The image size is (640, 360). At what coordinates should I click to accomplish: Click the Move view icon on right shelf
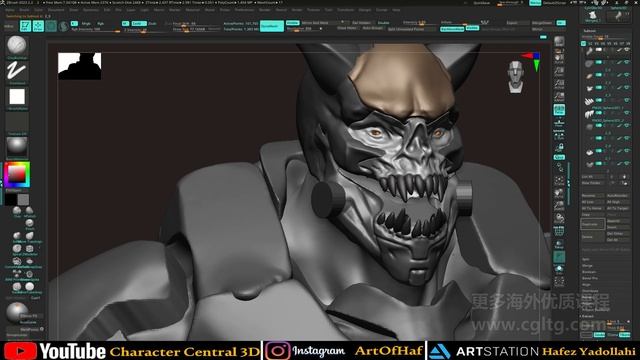click(559, 193)
